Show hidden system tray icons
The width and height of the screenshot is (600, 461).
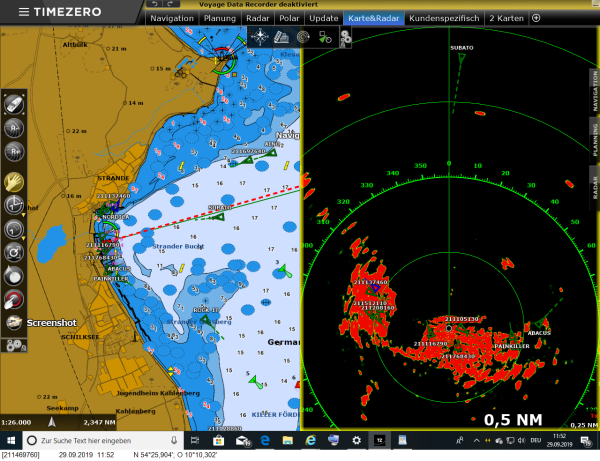click(476, 440)
